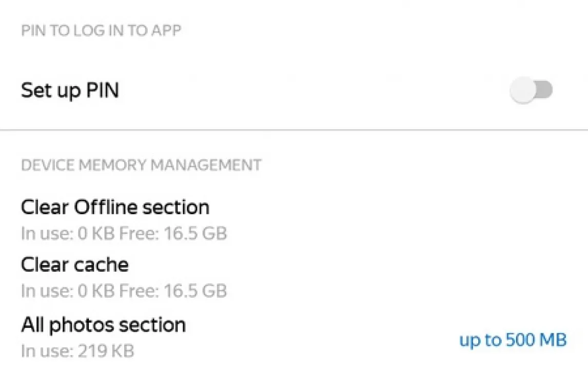Click "Free: 16.5 GB" under Clear Offline section
The image size is (588, 367).
point(173,234)
